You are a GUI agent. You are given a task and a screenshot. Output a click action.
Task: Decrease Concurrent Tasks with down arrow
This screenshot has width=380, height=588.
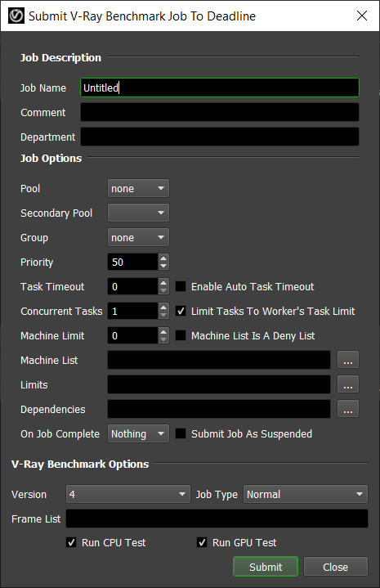tap(163, 315)
